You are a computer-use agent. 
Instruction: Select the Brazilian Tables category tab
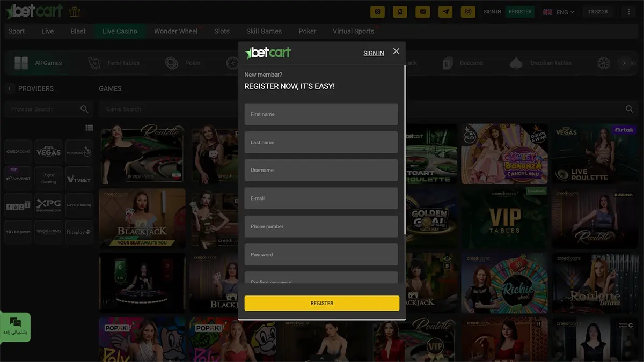point(539,63)
